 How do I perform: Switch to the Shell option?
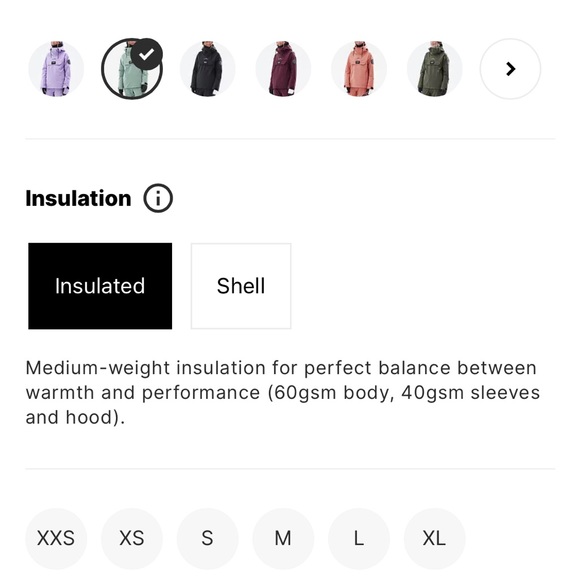click(x=241, y=286)
